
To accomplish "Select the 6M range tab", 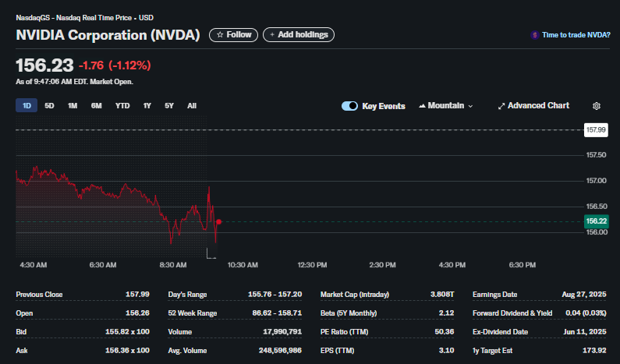I will pyautogui.click(x=96, y=105).
